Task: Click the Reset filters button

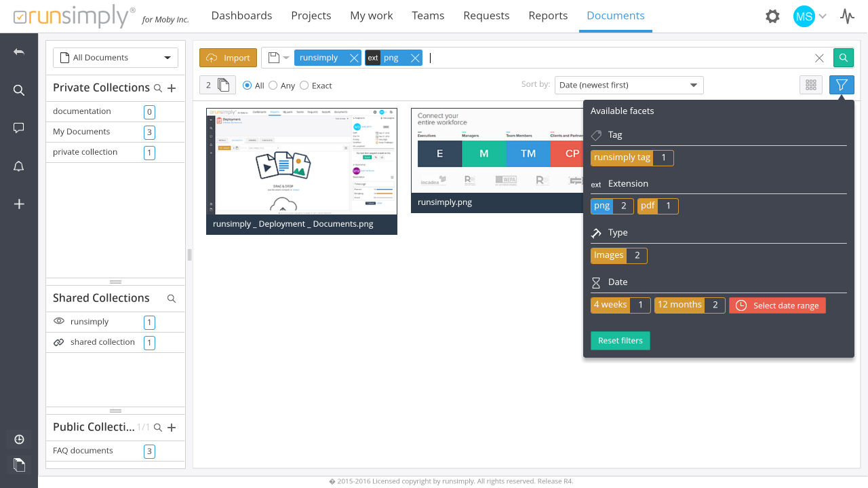Action: click(x=620, y=341)
